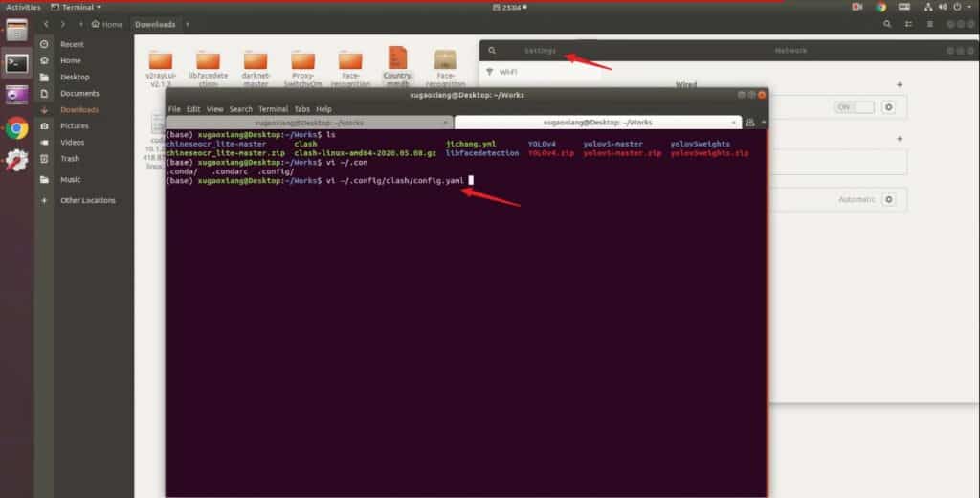The image size is (980, 498).
Task: Click the search icon in Files toolbar
Action: [887, 24]
